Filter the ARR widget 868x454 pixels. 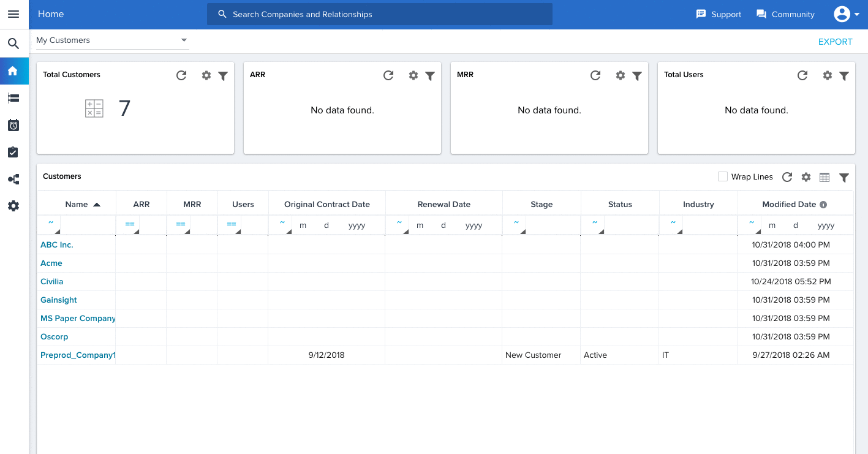[430, 76]
